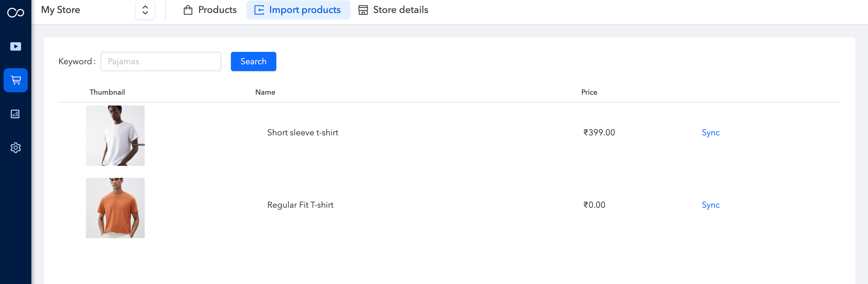Sync the Regular Fit T-shirt product

point(710,204)
